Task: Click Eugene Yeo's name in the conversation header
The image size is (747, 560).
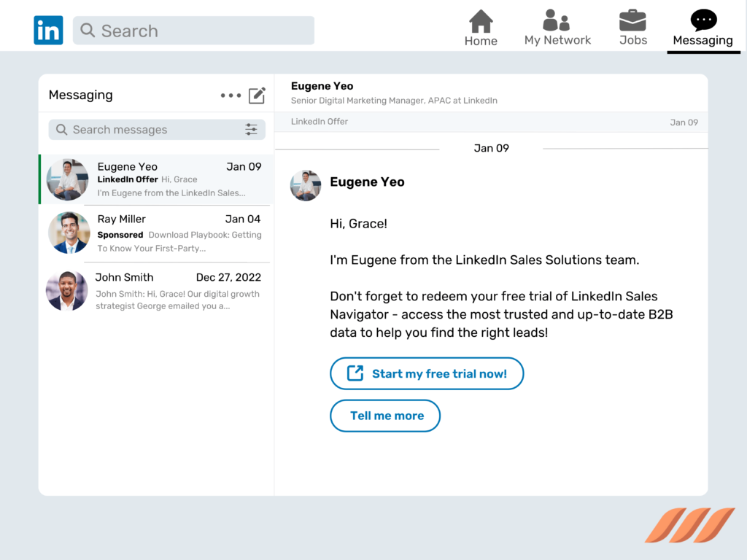Action: coord(322,87)
